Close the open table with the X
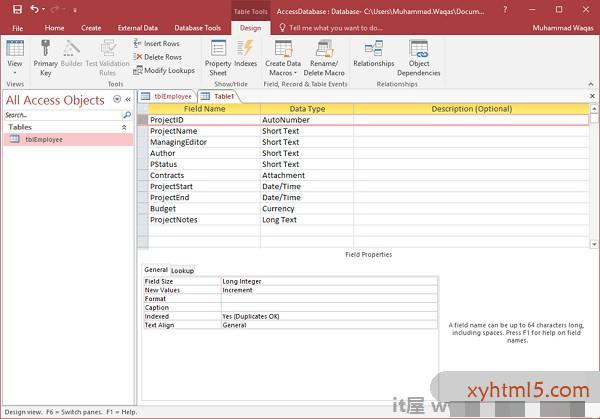600x419 pixels. 592,96
